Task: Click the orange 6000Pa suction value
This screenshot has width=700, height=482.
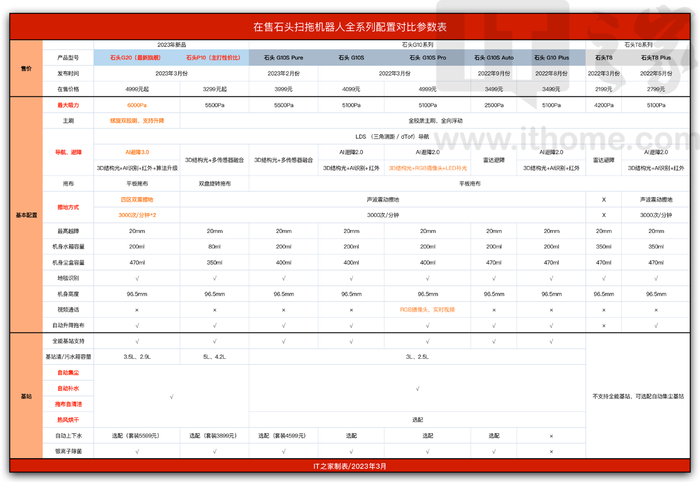Action: pos(137,105)
